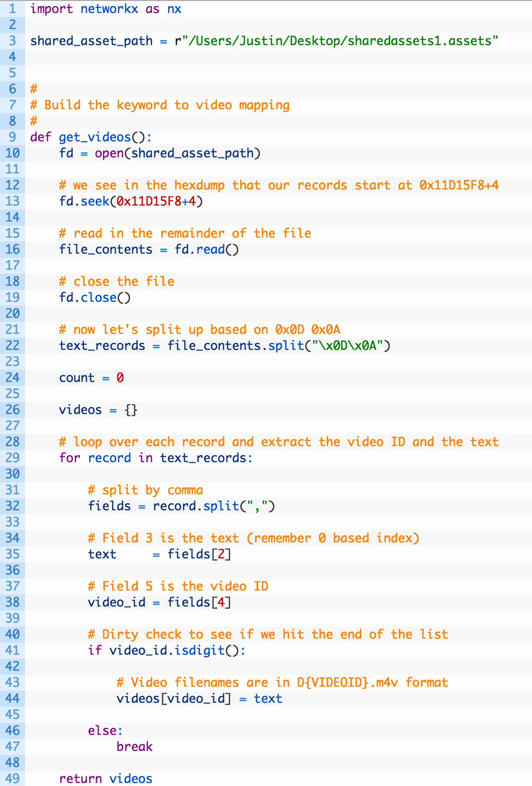The image size is (532, 786).
Task: Click the 'return videos' statement
Action: [106, 778]
